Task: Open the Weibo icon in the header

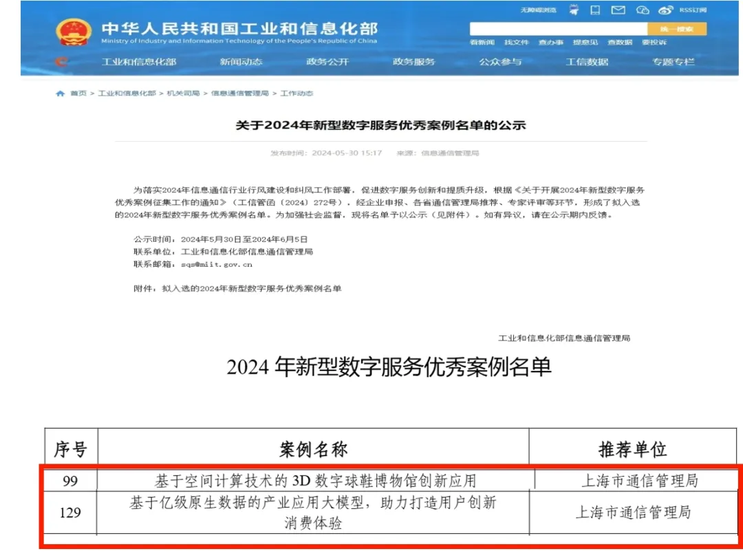Action: point(666,10)
